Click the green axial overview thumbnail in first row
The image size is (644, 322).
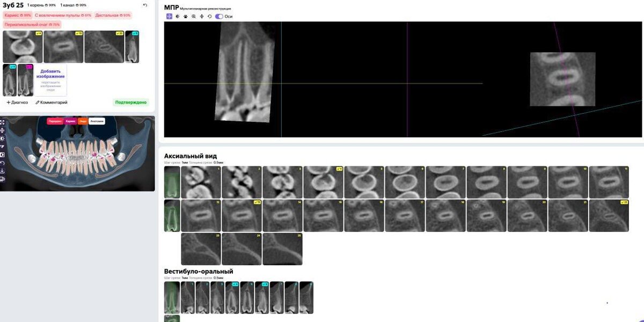pyautogui.click(x=172, y=182)
